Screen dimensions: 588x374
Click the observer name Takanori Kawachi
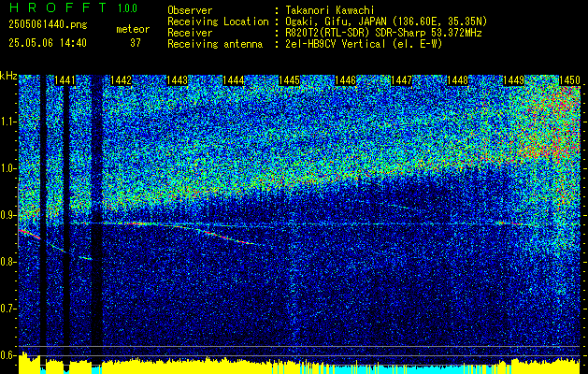point(330,10)
